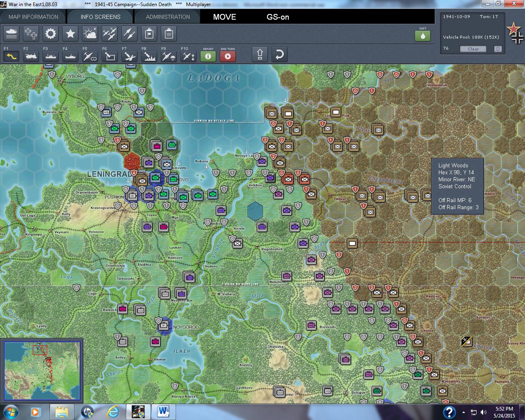The image size is (525, 420).
Task: Click the Vehicle Pool 188K (152K) readout
Action: coord(471,37)
